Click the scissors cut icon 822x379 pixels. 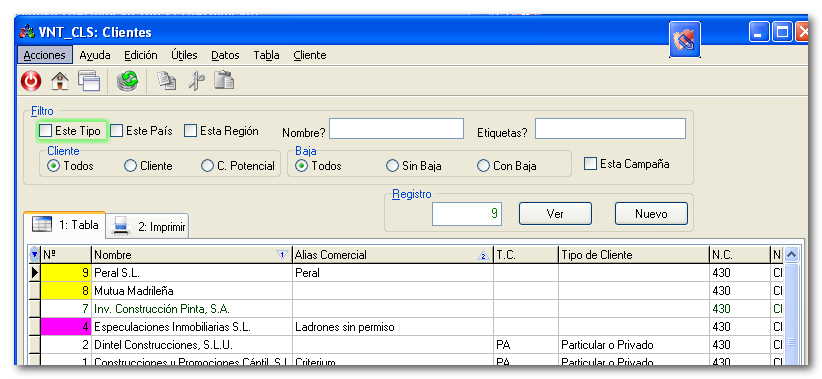pyautogui.click(x=197, y=81)
